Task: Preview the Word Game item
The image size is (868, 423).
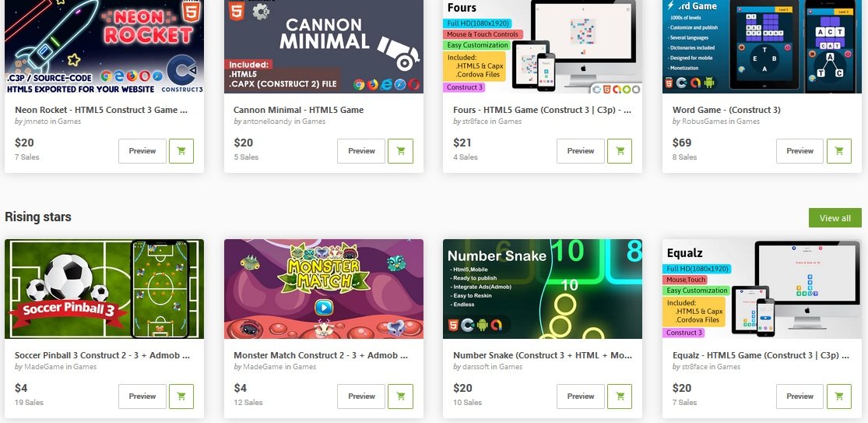Action: click(x=800, y=150)
